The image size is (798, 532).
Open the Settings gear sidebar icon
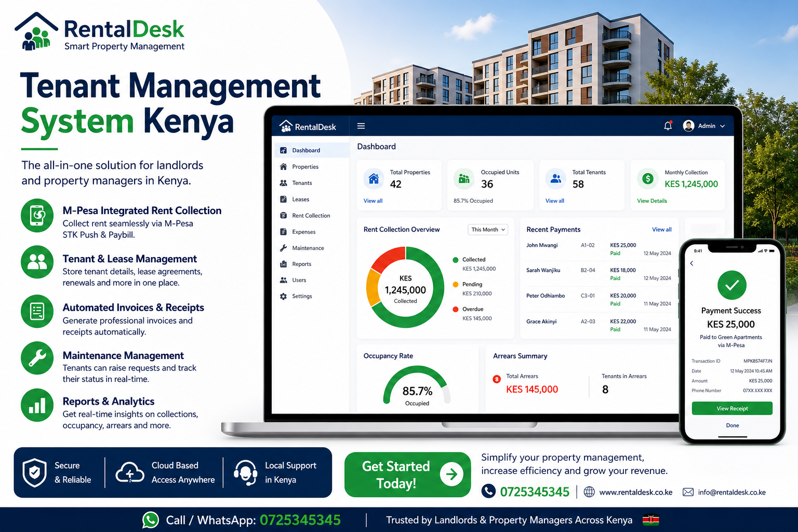pyautogui.click(x=283, y=296)
